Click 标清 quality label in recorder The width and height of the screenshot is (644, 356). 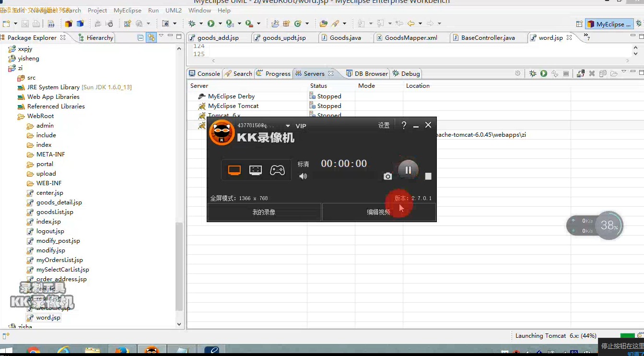304,164
